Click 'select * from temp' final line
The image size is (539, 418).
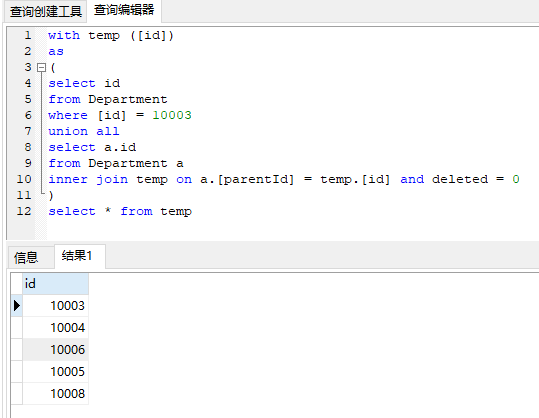pyautogui.click(x=120, y=211)
